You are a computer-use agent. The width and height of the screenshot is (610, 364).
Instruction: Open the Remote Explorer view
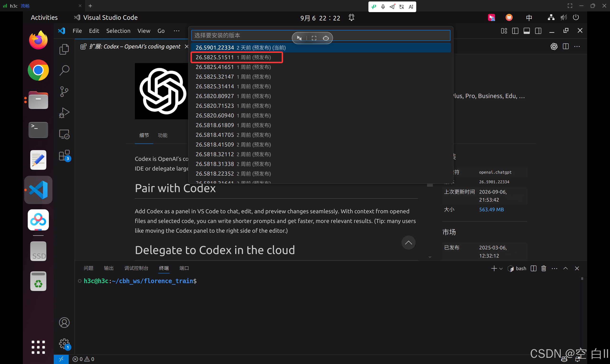pos(64,134)
